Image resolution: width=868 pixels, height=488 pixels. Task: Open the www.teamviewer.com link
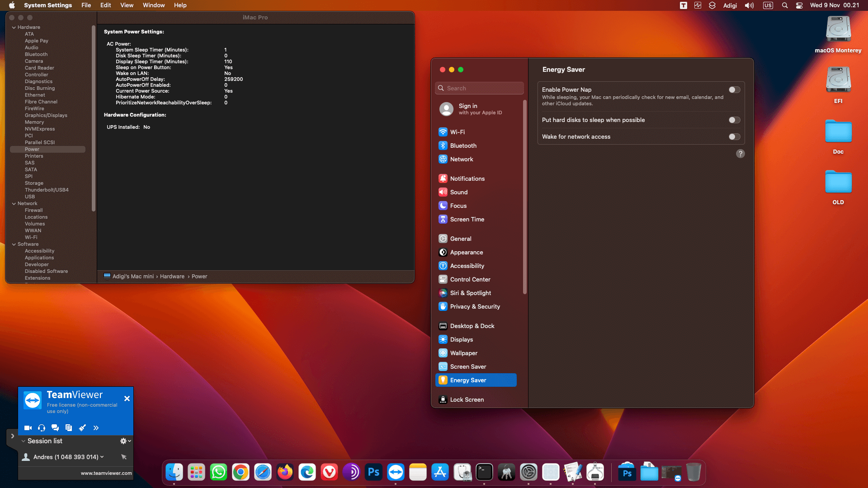point(106,473)
